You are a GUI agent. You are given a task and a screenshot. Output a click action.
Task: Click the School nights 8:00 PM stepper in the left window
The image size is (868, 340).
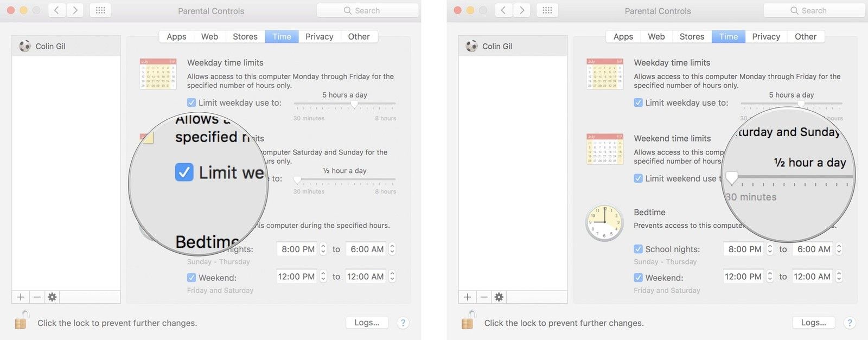point(323,249)
